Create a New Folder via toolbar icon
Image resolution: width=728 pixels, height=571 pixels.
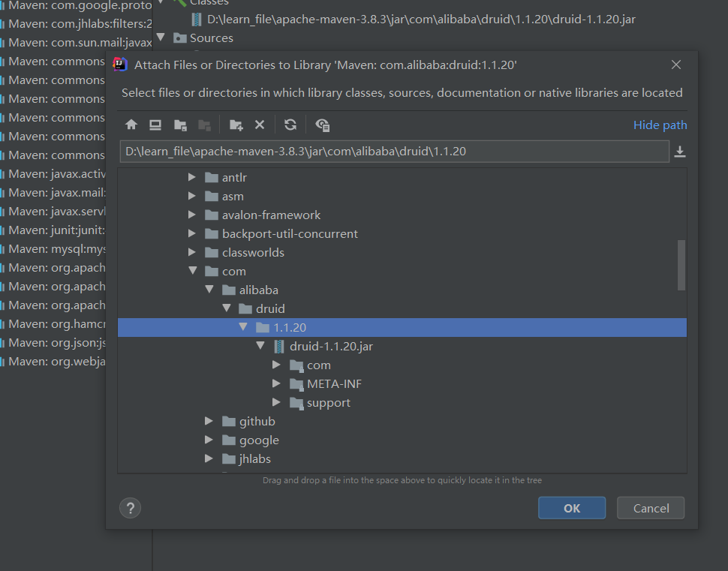coord(236,125)
